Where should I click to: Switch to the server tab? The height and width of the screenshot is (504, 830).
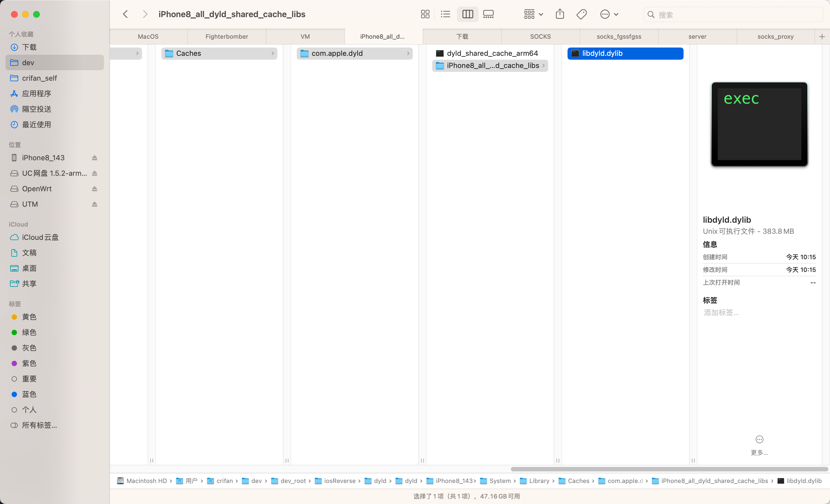click(x=697, y=36)
